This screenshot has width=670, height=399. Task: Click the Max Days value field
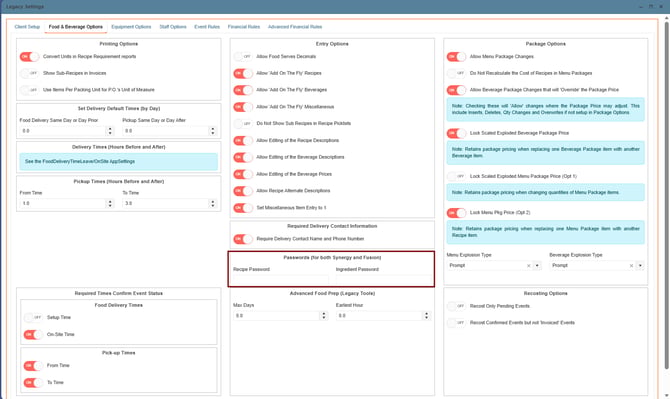(x=276, y=316)
